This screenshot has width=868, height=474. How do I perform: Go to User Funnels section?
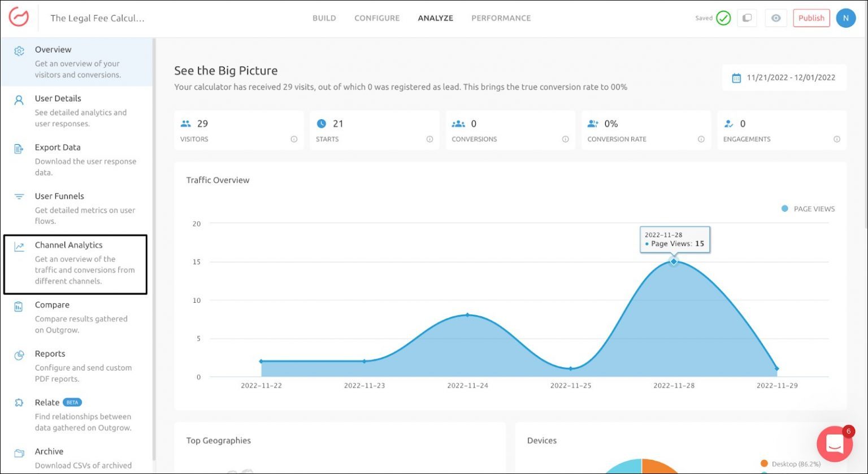[59, 196]
